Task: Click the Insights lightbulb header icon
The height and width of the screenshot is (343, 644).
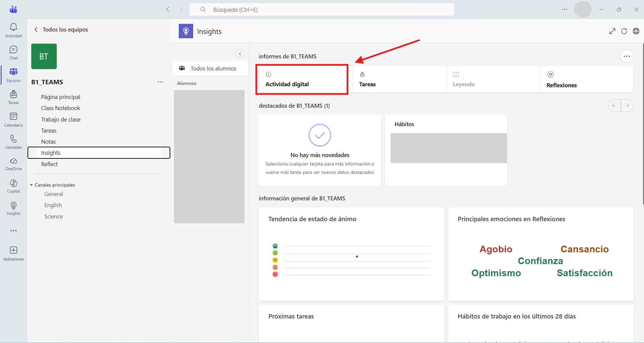Action: (x=186, y=31)
